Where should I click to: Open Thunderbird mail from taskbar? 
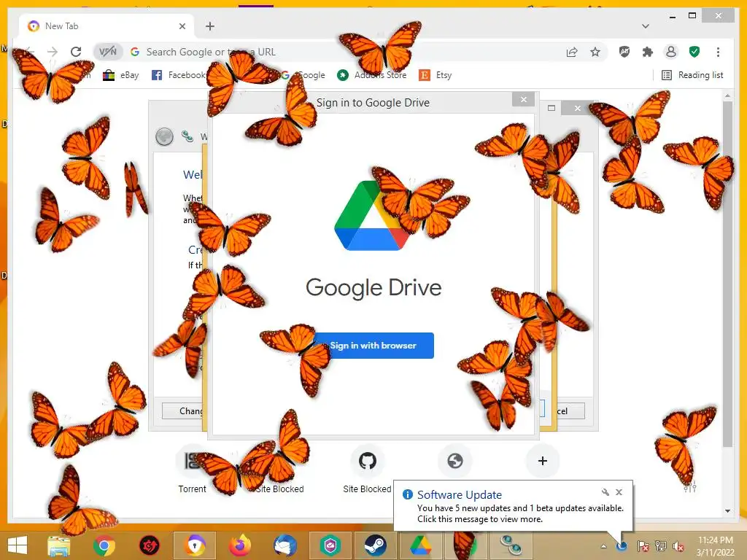[285, 545]
